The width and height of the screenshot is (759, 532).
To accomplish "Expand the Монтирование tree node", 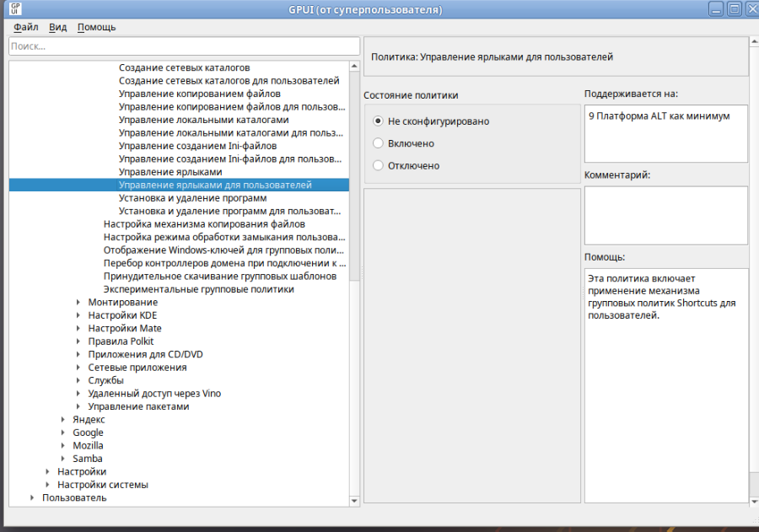I will [x=78, y=302].
